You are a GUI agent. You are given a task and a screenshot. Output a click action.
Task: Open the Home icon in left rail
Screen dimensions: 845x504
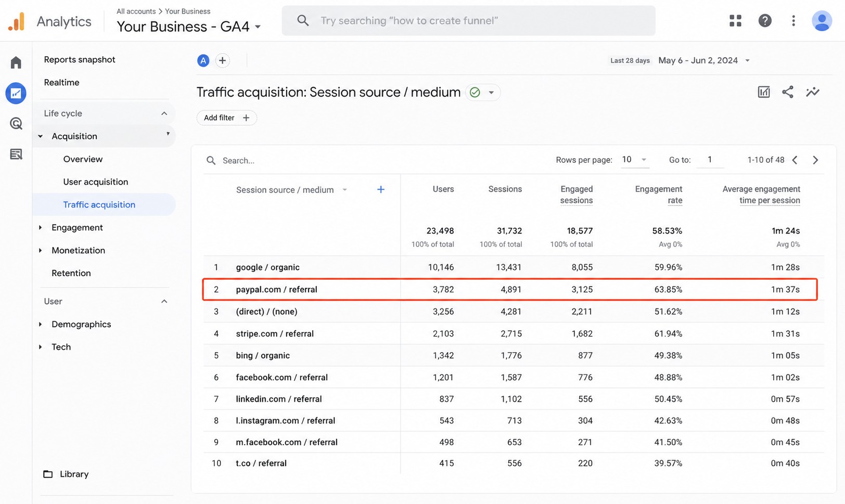click(x=16, y=62)
